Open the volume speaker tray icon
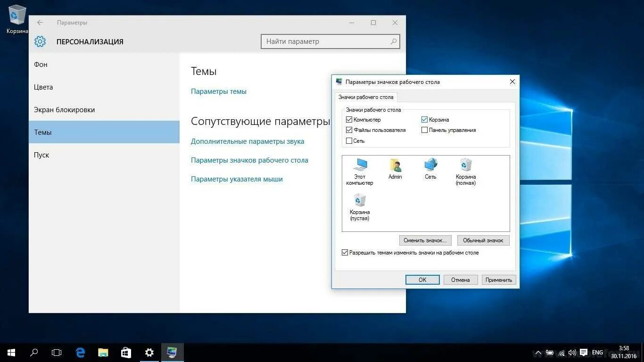This screenshot has height=362, width=644. point(572,353)
